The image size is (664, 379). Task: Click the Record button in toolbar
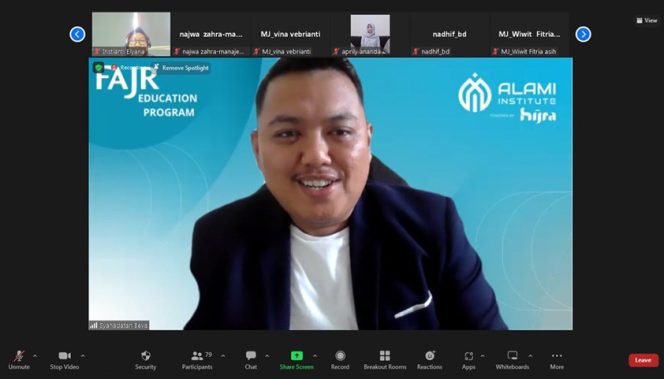click(340, 360)
